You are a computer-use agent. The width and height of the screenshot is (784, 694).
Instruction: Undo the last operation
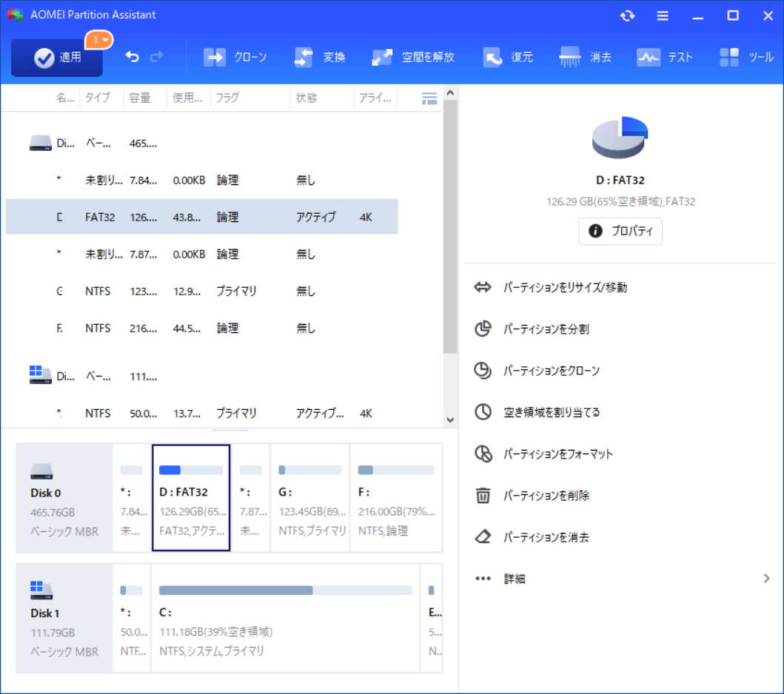[x=132, y=57]
